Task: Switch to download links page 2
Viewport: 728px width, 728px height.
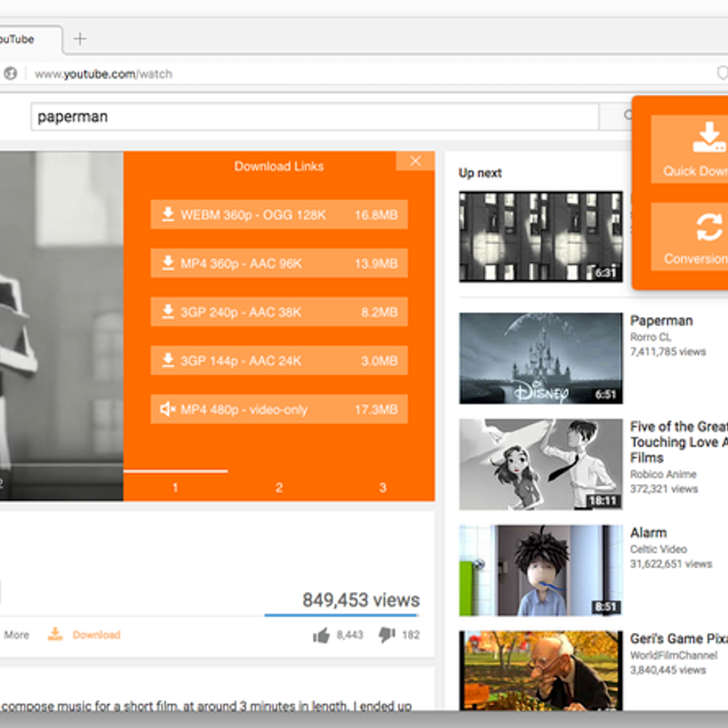Action: (x=279, y=487)
